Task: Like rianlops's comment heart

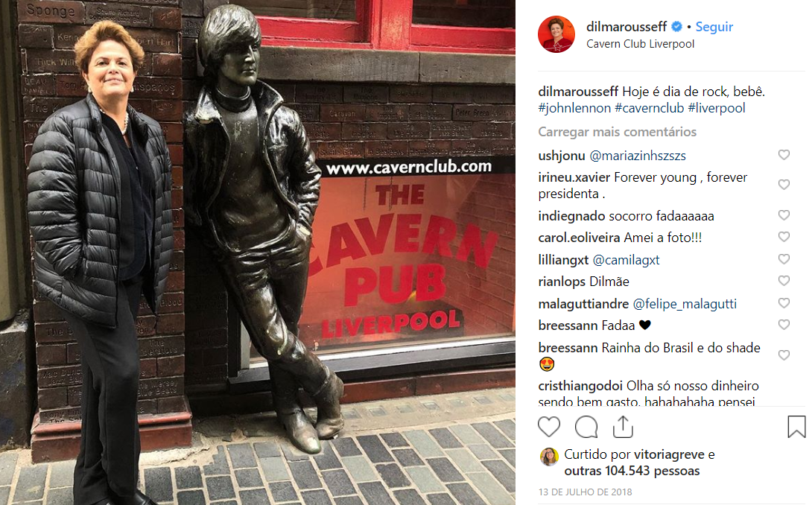Action: tap(784, 281)
